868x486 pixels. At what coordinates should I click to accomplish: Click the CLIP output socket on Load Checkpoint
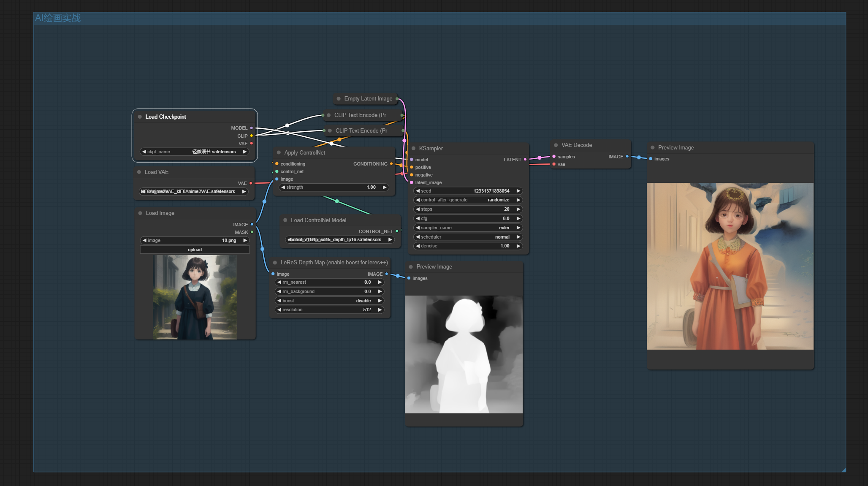pyautogui.click(x=252, y=136)
